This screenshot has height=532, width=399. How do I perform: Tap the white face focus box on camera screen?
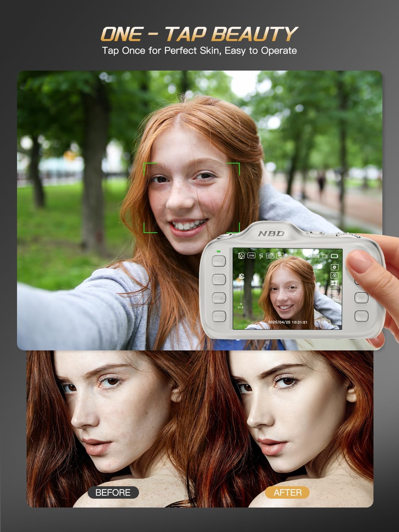click(288, 289)
